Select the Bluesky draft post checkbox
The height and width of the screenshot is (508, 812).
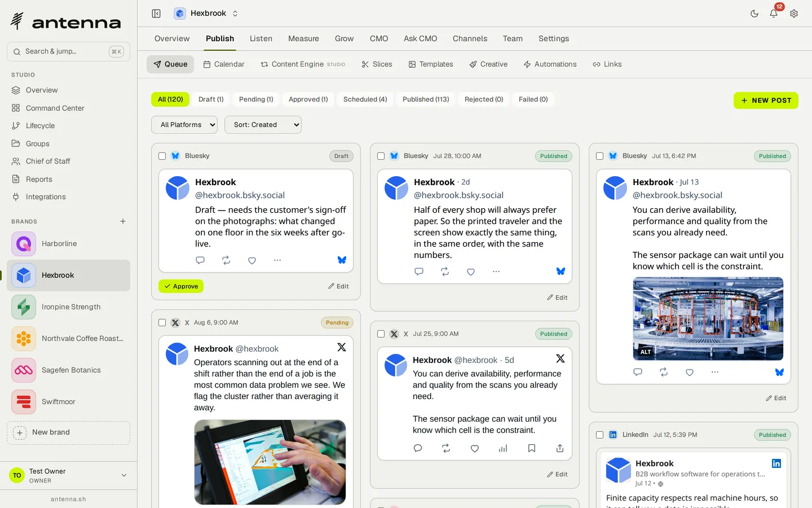pos(162,156)
